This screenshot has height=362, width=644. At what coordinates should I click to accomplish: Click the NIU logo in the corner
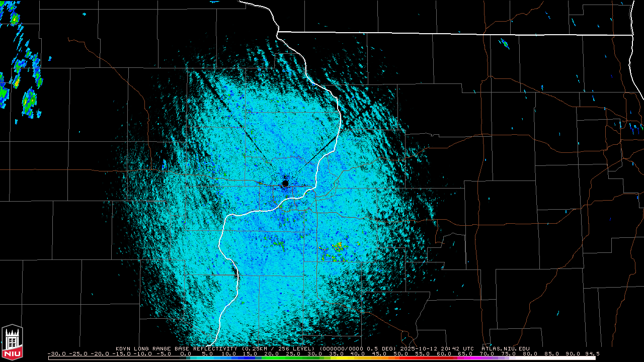(12, 342)
